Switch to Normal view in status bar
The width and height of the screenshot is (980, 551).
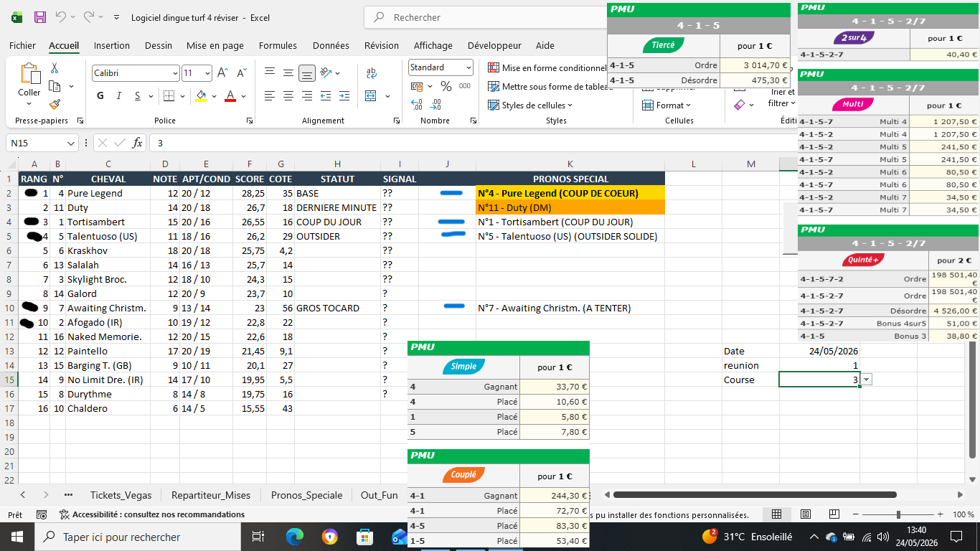coord(776,514)
